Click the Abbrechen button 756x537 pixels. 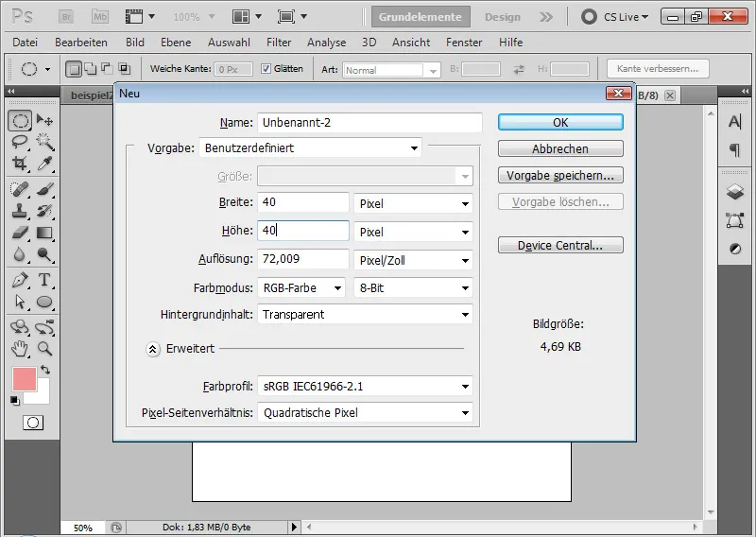pos(560,148)
